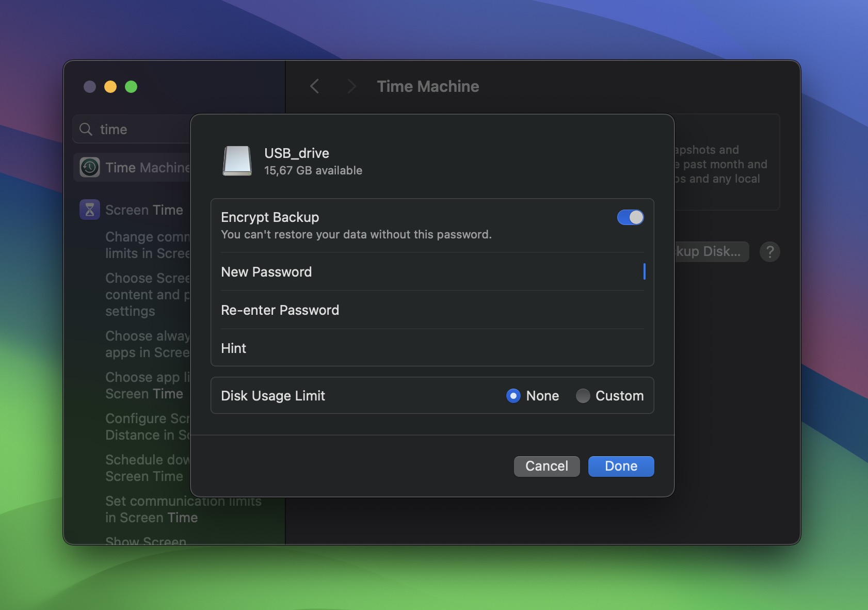Viewport: 868px width, 610px height.
Task: Open the Time Machine help question mark
Action: click(769, 252)
